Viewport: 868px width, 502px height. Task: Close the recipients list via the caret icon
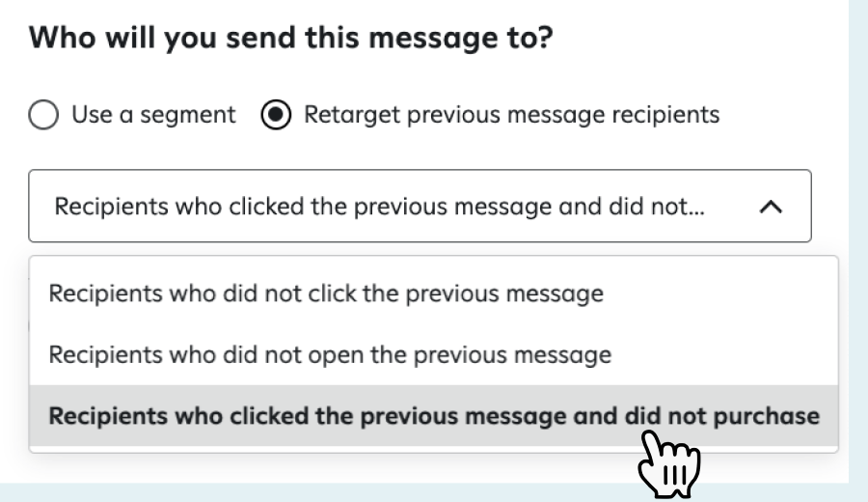[x=771, y=207]
